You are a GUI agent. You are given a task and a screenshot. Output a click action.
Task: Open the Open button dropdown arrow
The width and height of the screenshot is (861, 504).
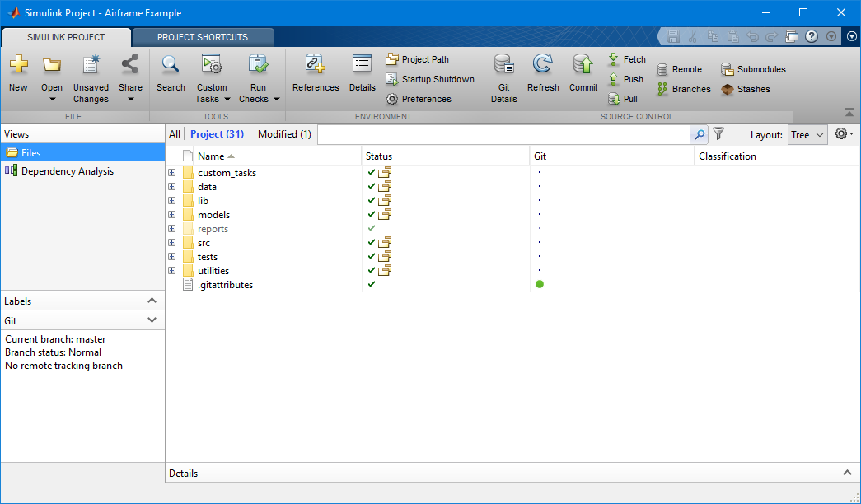53,100
